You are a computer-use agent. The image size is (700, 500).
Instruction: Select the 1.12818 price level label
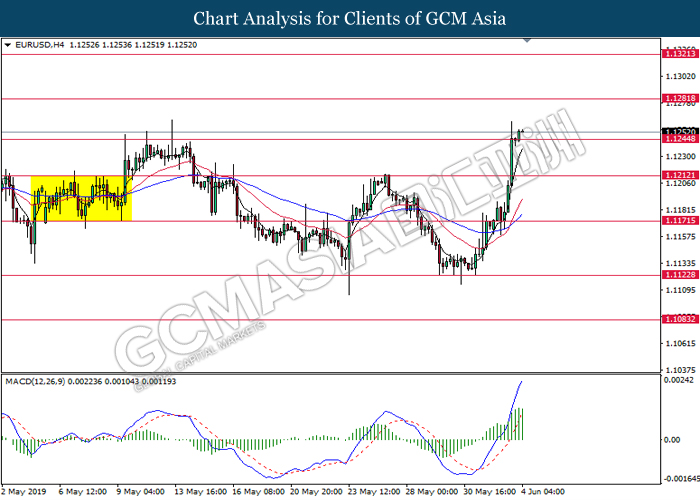click(x=680, y=98)
